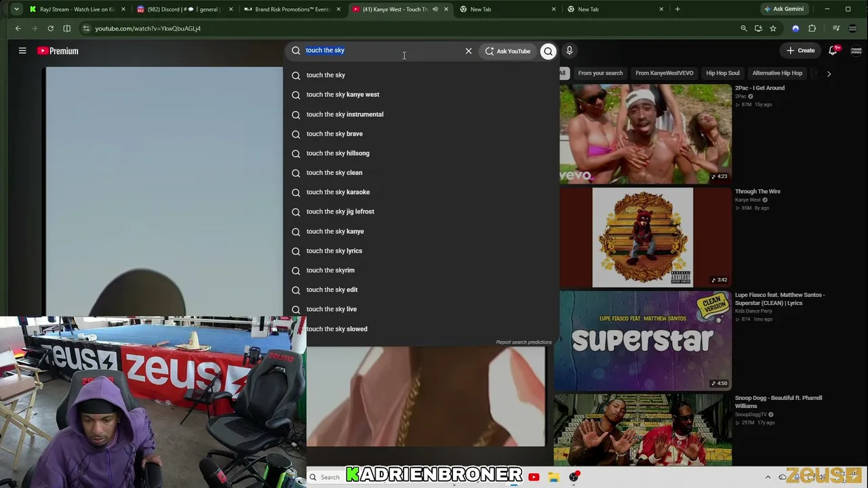Filter by 'From KanyeWestVEVO' chip
The width and height of the screenshot is (868, 488).
click(664, 73)
